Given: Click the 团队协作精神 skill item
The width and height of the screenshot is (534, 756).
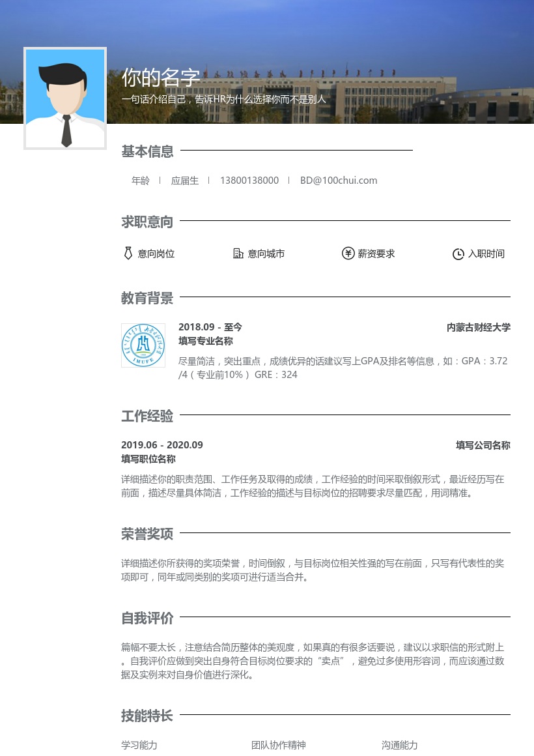Looking at the screenshot, I should point(279,745).
